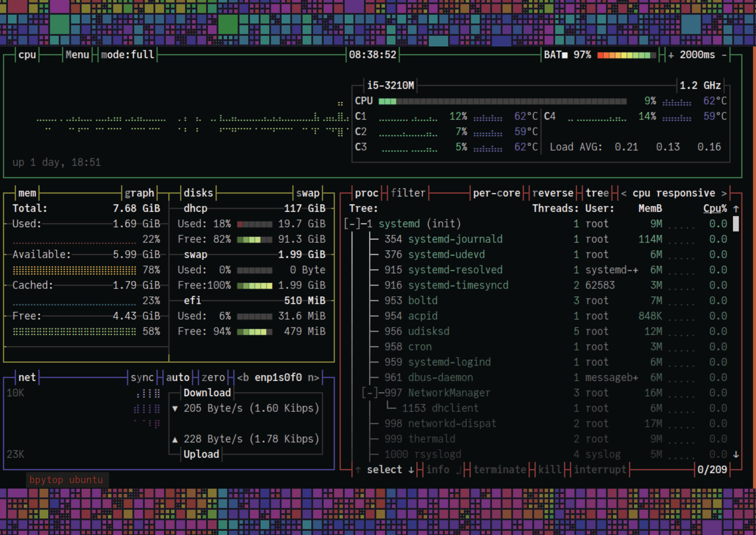
Task: Click the up arrow at the process list top
Action: click(736, 209)
